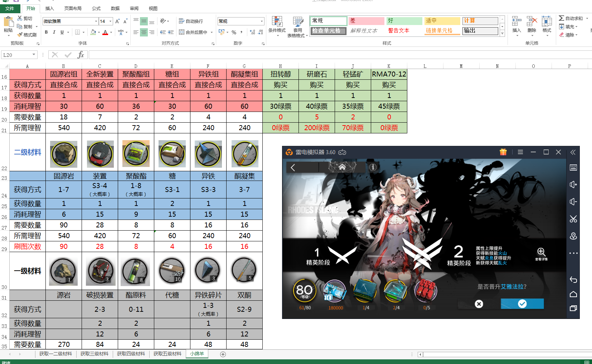Open the font name dropdown (微软雅黑)
The image size is (592, 364).
pos(96,21)
